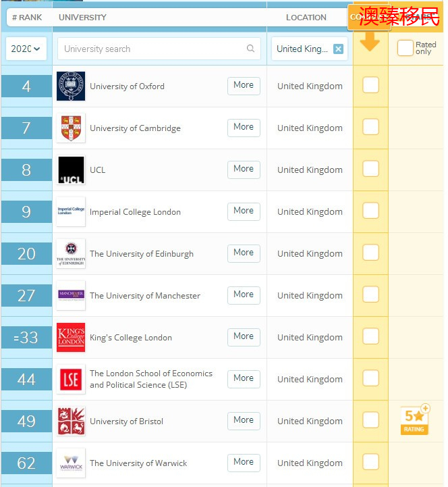
Task: Open the United Kingdom location filter box
Action: click(x=309, y=49)
